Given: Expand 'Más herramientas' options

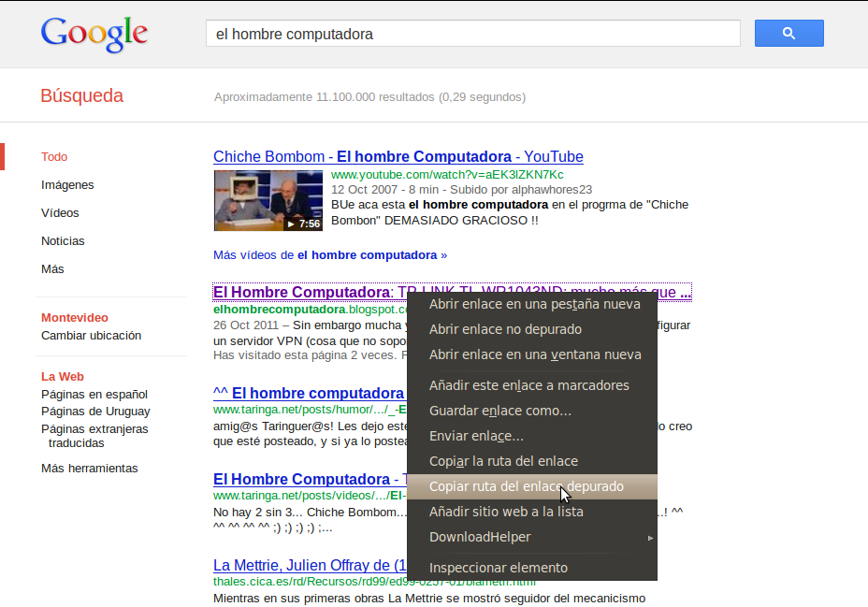Looking at the screenshot, I should coord(90,469).
